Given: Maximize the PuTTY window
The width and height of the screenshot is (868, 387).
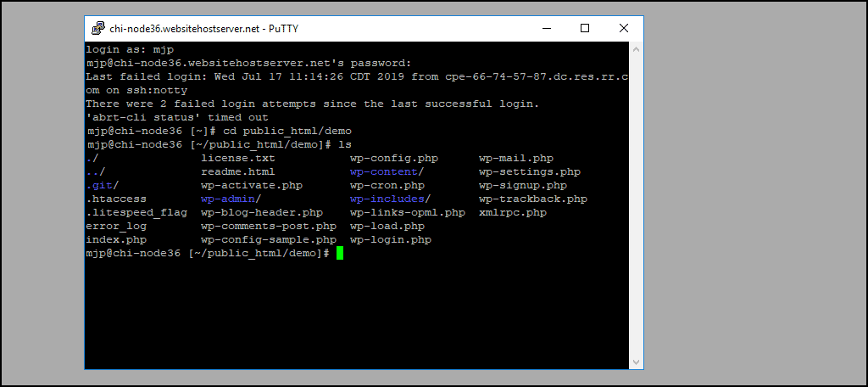Looking at the screenshot, I should coord(585,28).
